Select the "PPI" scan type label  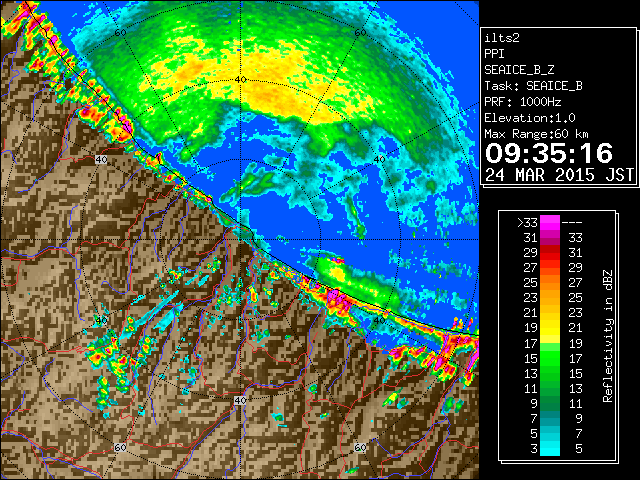[x=494, y=54]
